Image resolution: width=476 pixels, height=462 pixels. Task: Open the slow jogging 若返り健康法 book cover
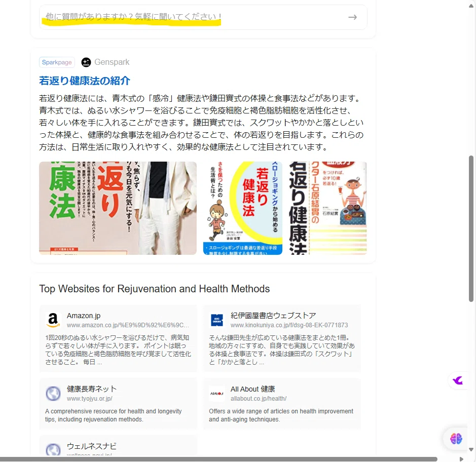[x=242, y=208]
